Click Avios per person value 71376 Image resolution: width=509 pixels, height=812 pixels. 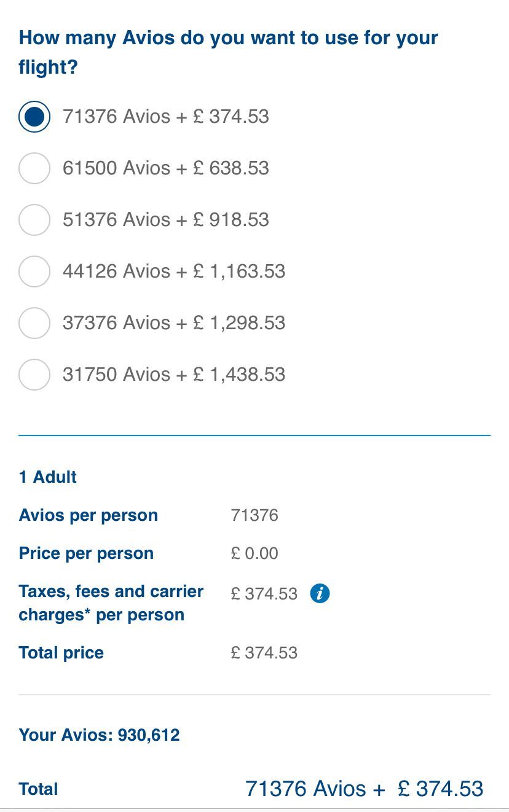[x=254, y=515]
